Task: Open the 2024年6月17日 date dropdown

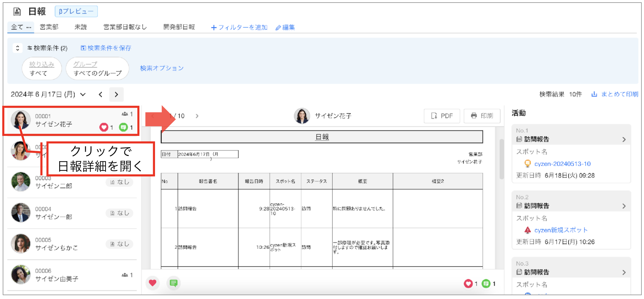Action: coord(48,94)
